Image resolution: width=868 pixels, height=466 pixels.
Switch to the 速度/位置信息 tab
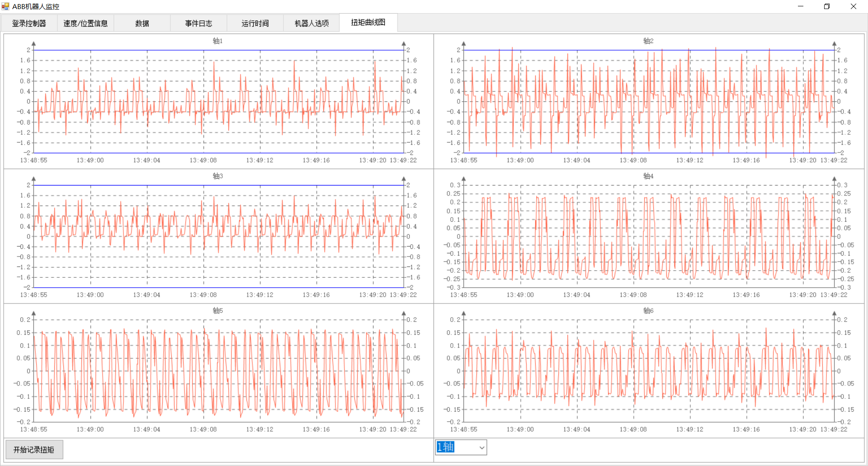85,23
